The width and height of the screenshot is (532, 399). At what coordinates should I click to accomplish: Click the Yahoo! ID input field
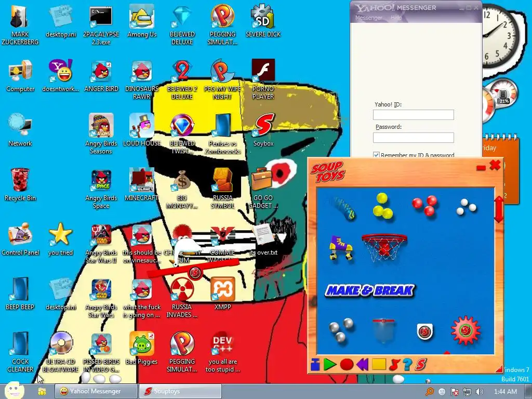click(413, 115)
